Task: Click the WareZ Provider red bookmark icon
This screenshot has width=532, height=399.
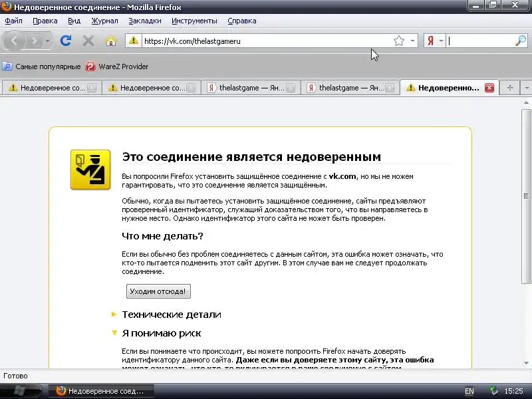Action: point(90,66)
